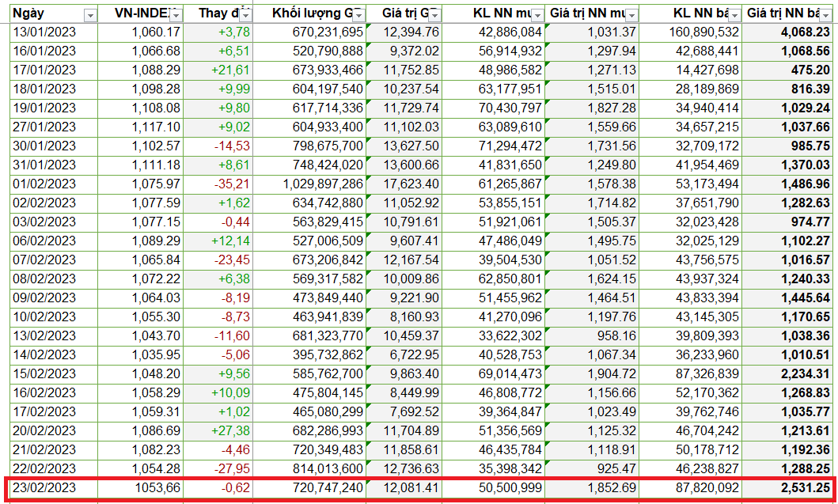This screenshot has width=838, height=504.
Task: Open the Thay đổi column filter dropdown
Action: [x=245, y=16]
